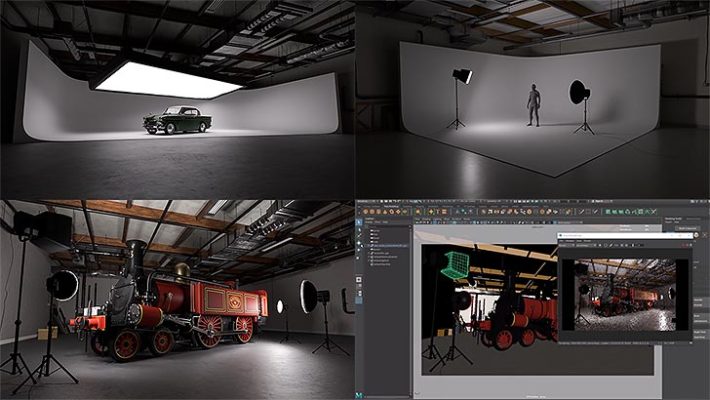The width and height of the screenshot is (710, 400).
Task: Click the polygon sphere shelf icon
Action: [x=368, y=212]
